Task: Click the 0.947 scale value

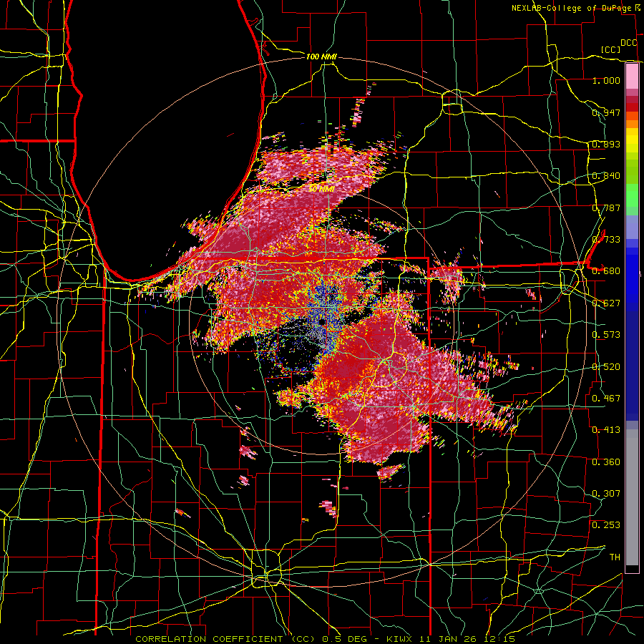Action: pyautogui.click(x=606, y=112)
